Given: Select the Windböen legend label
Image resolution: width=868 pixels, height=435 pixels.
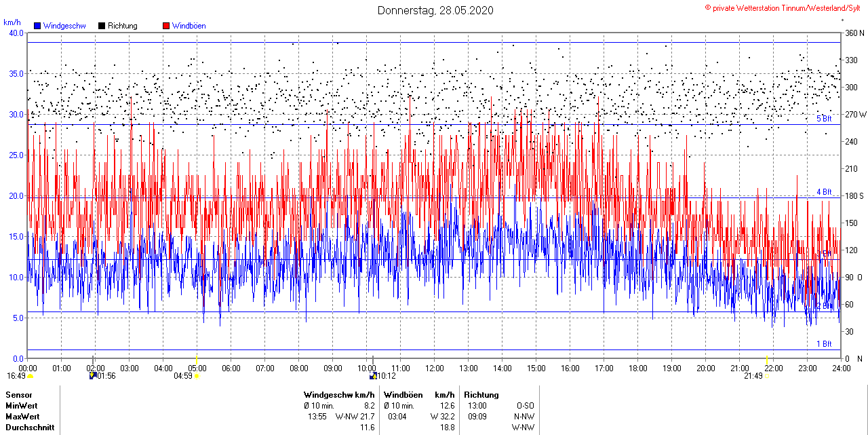Looking at the screenshot, I should pos(189,26).
